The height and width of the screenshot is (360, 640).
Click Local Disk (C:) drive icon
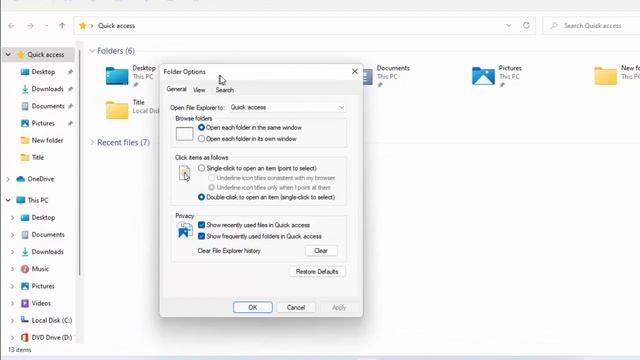click(25, 320)
